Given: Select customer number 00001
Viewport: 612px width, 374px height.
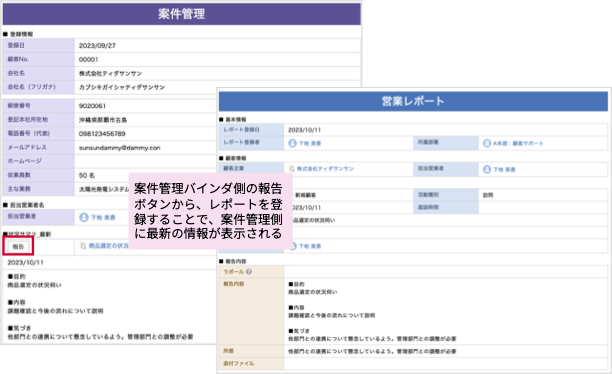Looking at the screenshot, I should tap(89, 59).
